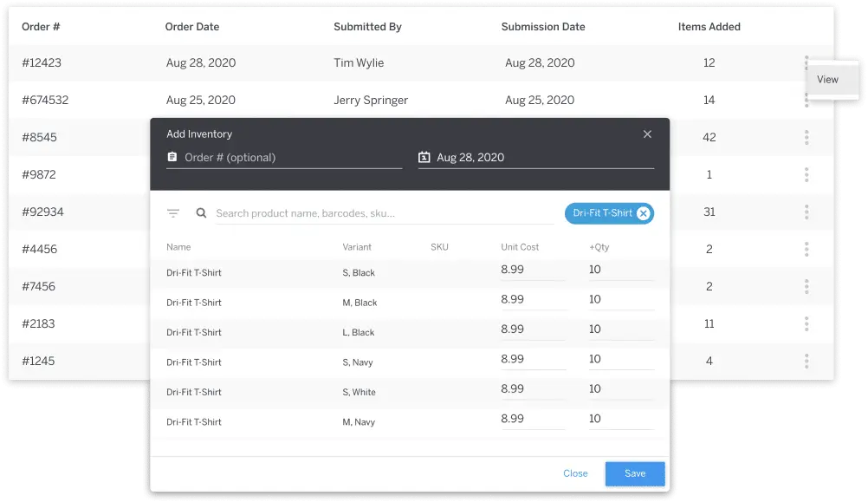Click items added value 42

click(709, 137)
